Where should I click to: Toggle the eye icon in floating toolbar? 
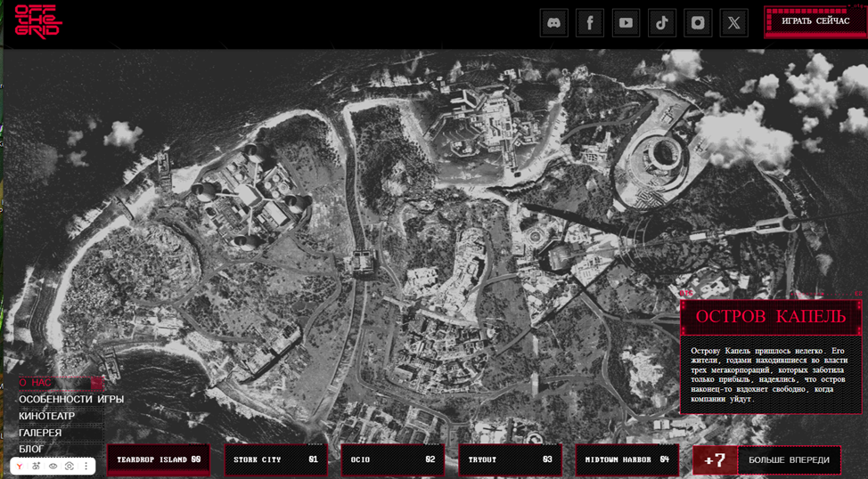53,467
